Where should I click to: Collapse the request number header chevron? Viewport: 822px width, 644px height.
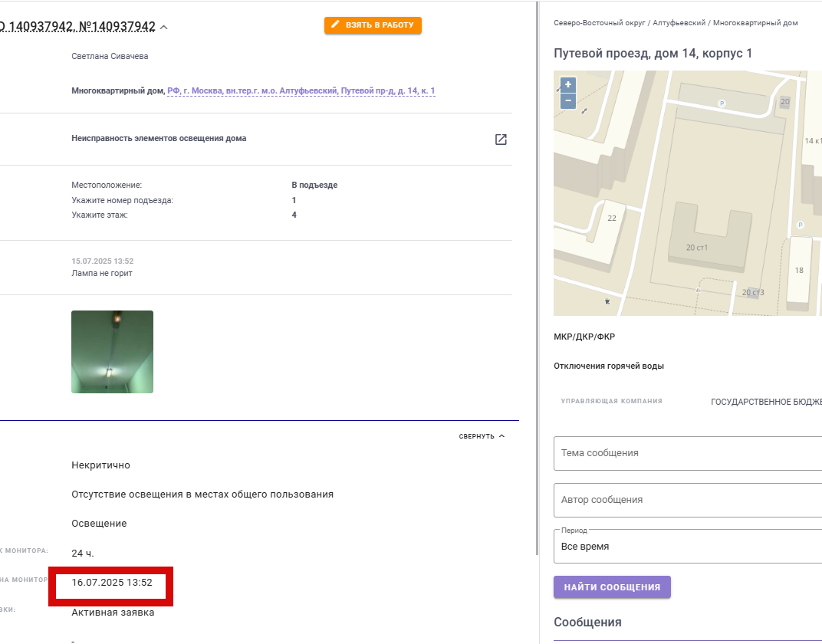(x=163, y=28)
